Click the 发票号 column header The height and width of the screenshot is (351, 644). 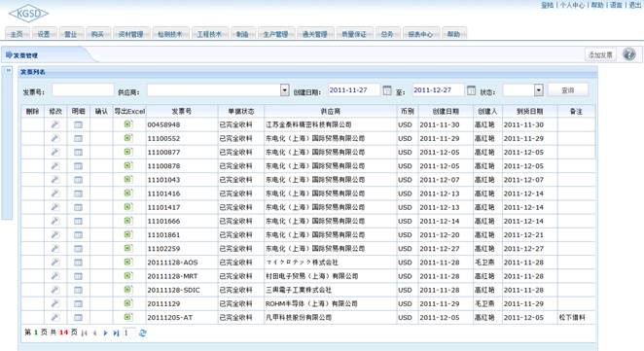182,111
